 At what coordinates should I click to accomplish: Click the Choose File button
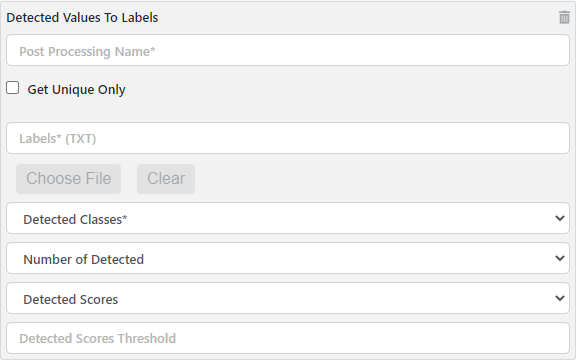68,179
